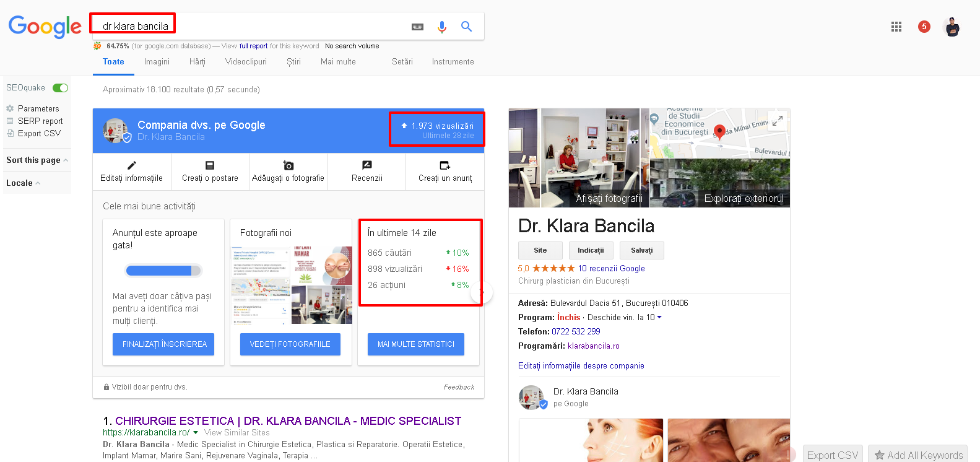The height and width of the screenshot is (462, 980).
Task: Click the next arrow on activity cards
Action: pyautogui.click(x=482, y=292)
